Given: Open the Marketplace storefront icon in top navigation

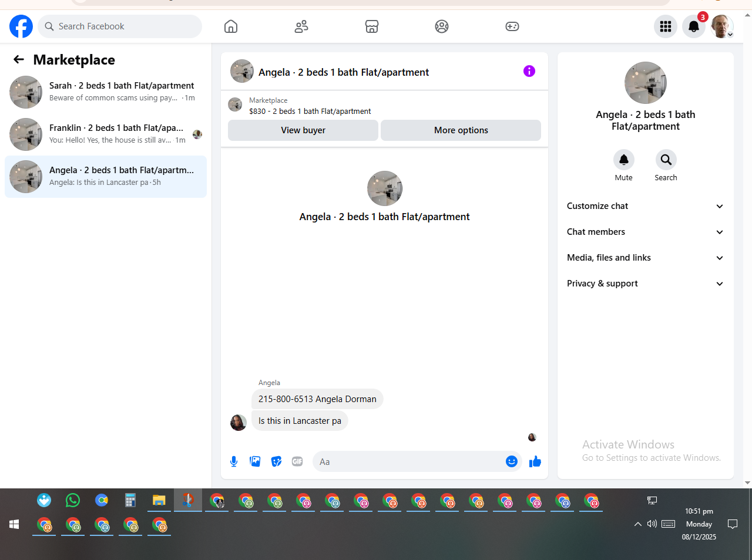Looking at the screenshot, I should pos(372,26).
